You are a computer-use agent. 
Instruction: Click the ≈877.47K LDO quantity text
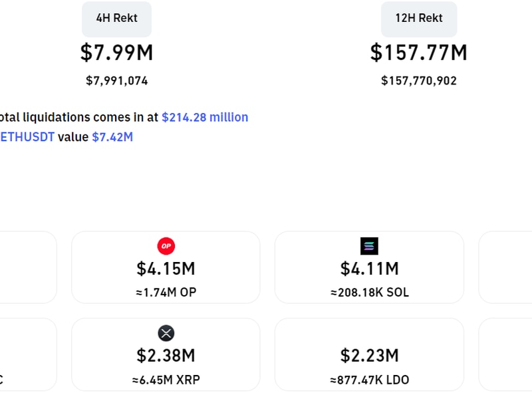tap(369, 380)
